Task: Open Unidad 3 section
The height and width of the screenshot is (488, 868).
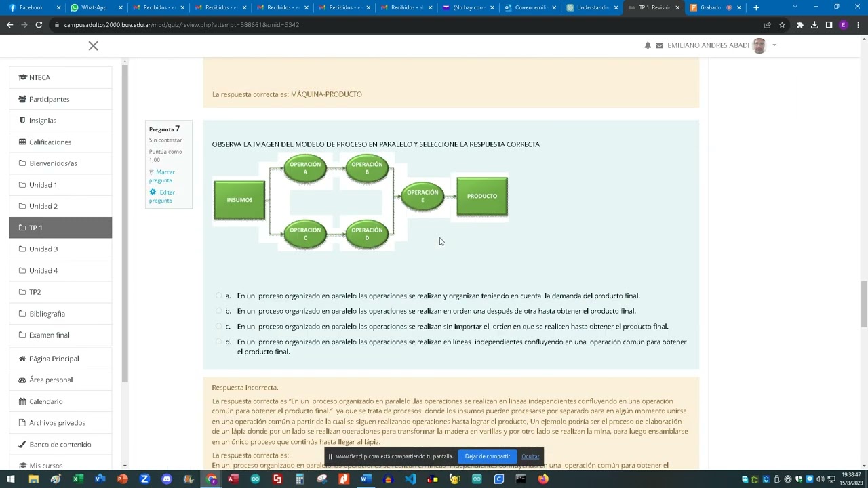Action: [x=60, y=249]
